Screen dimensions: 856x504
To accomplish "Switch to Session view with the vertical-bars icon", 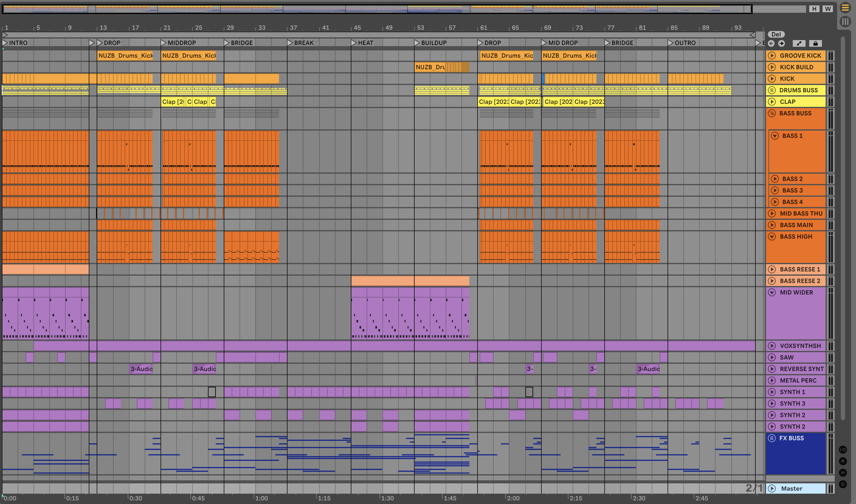I will pos(845,22).
